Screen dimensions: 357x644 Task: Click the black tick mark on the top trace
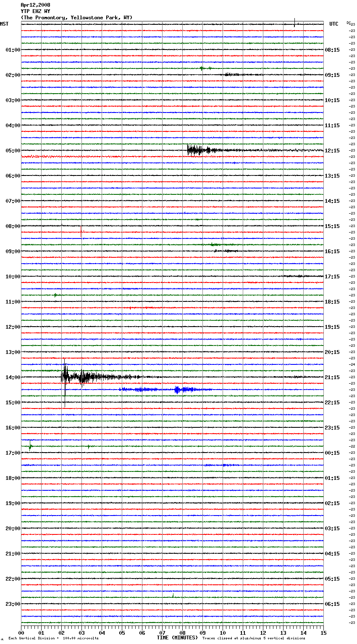(295, 23)
